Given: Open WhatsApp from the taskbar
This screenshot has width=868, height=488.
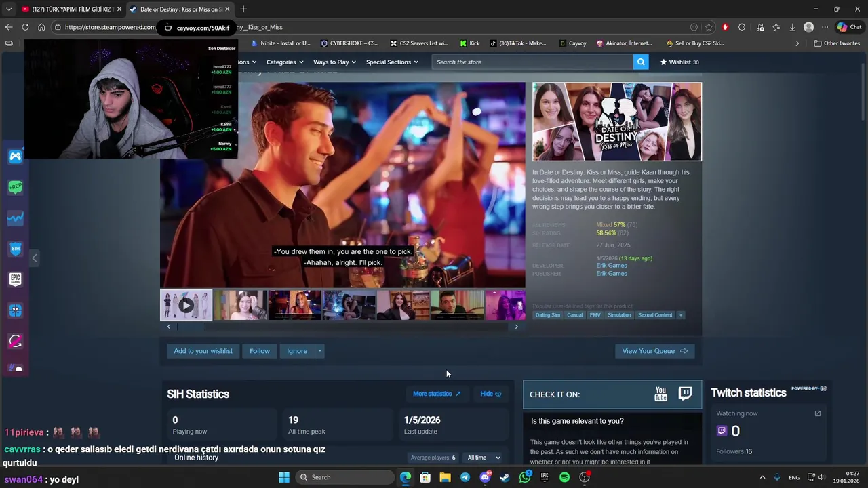Looking at the screenshot, I should pos(525,477).
